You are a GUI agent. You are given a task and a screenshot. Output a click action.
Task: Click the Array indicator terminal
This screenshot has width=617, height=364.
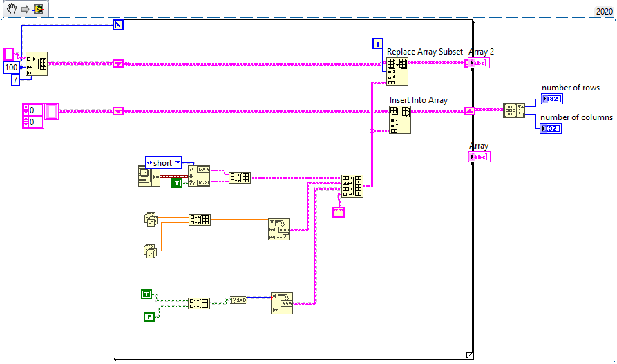coord(480,157)
